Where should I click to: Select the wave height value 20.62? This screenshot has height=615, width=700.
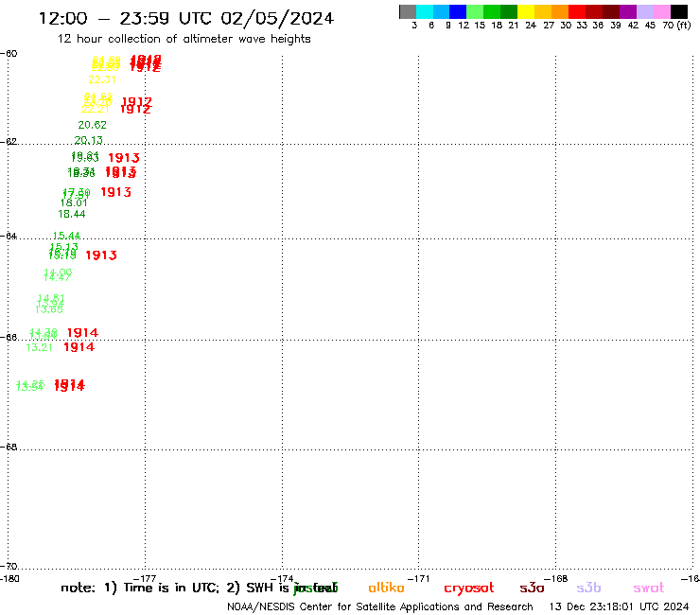pos(92,125)
